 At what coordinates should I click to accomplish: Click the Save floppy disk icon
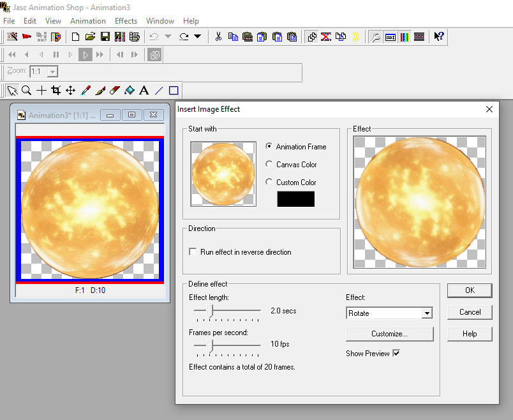(x=105, y=37)
